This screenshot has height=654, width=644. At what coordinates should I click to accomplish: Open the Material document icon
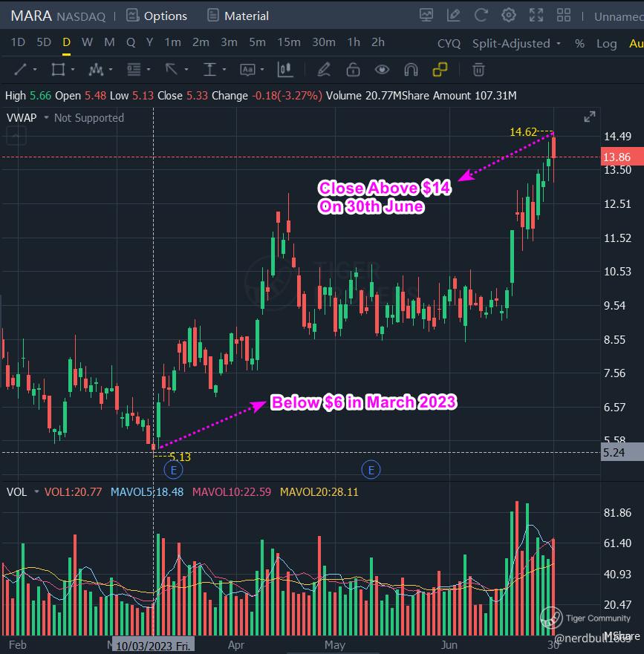pyautogui.click(x=213, y=16)
